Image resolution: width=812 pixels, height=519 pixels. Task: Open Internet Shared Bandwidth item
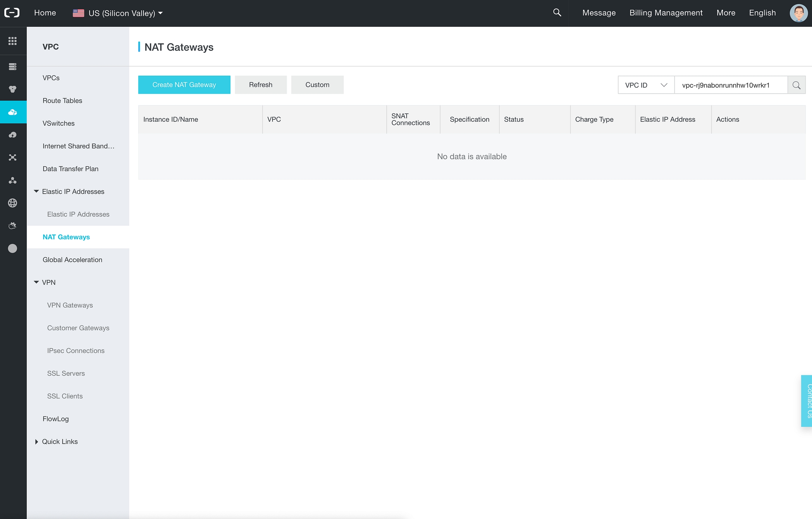click(78, 146)
